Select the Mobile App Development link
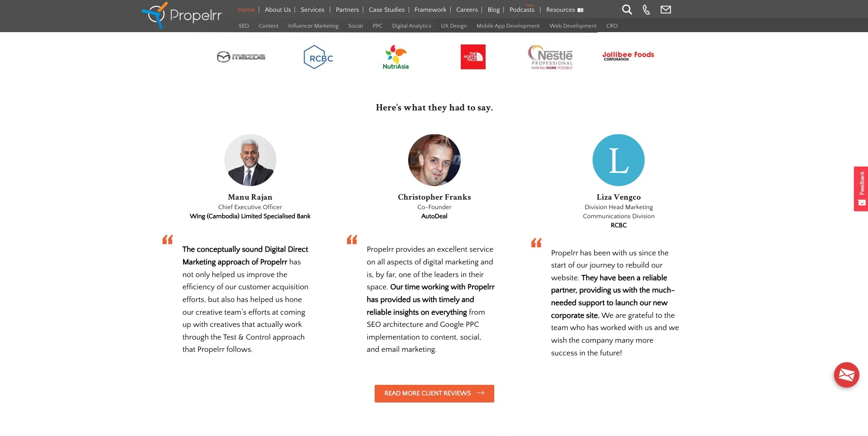Screen dimensions: 868x436 (508, 26)
